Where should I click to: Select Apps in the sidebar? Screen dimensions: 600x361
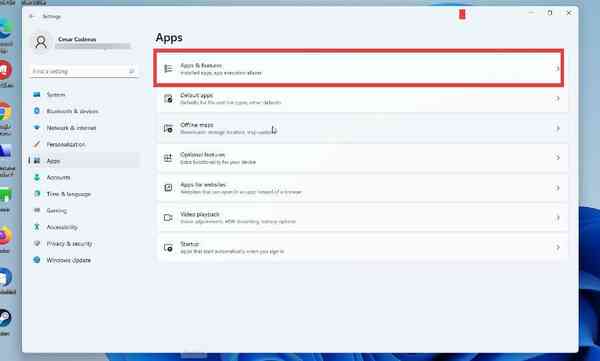[84, 161]
